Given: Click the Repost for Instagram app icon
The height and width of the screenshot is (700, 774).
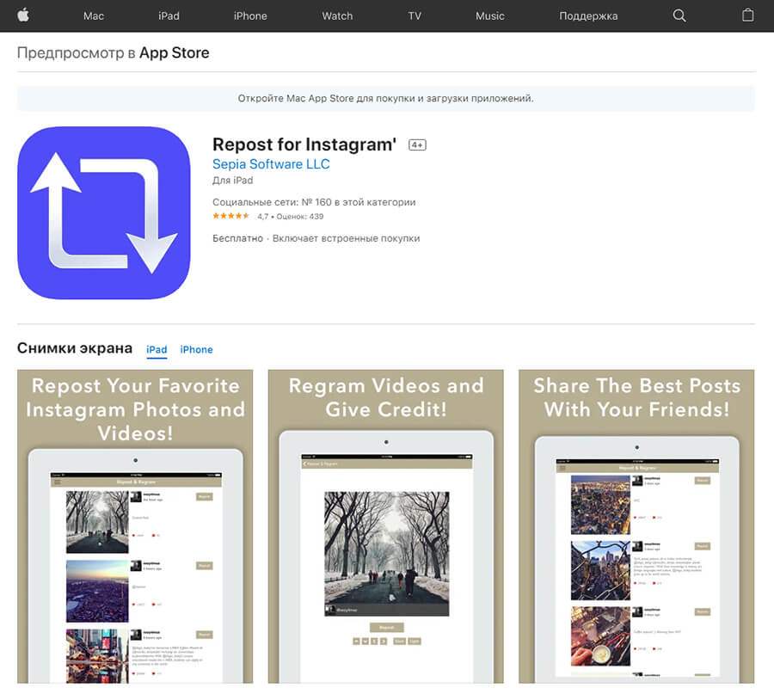Looking at the screenshot, I should click(x=104, y=212).
